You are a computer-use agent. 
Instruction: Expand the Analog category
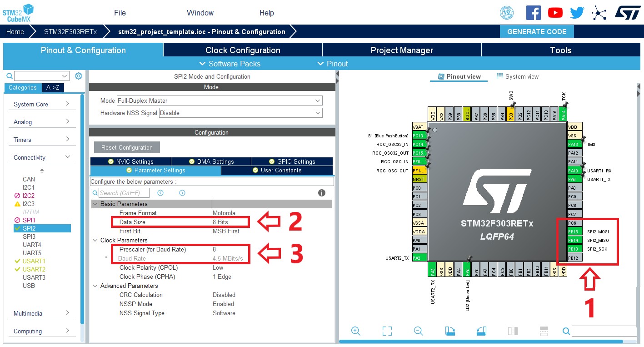(x=41, y=122)
